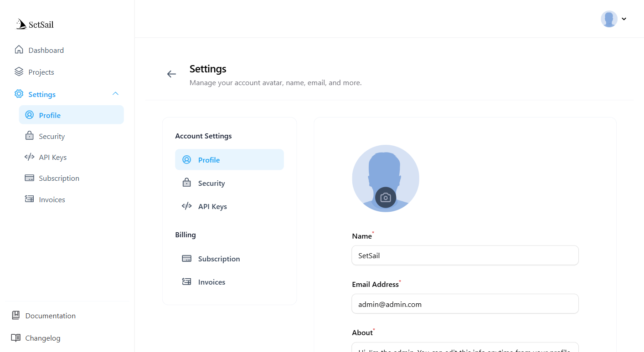Click the Account Settings section heading
The width and height of the screenshot is (644, 352).
pos(203,136)
